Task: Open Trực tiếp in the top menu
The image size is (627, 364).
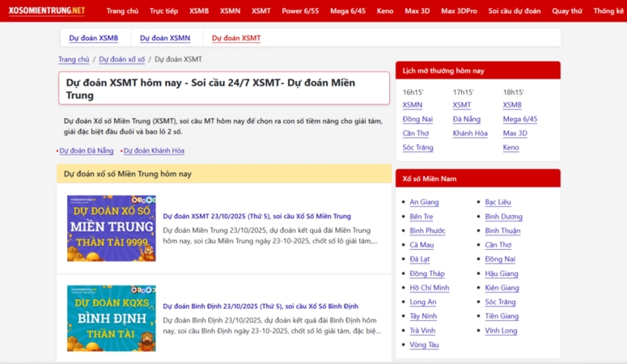Action: 163,11
